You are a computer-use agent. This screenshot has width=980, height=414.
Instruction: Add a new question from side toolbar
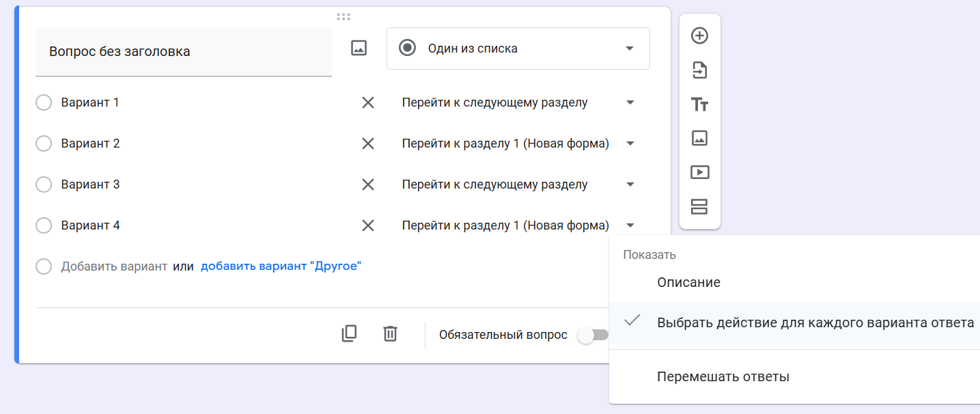699,36
